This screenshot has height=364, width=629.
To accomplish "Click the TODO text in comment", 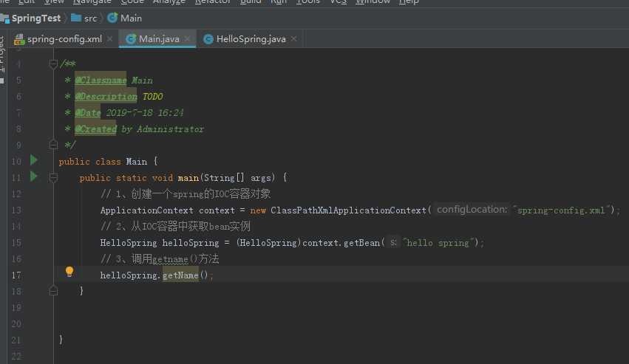I will click(153, 97).
